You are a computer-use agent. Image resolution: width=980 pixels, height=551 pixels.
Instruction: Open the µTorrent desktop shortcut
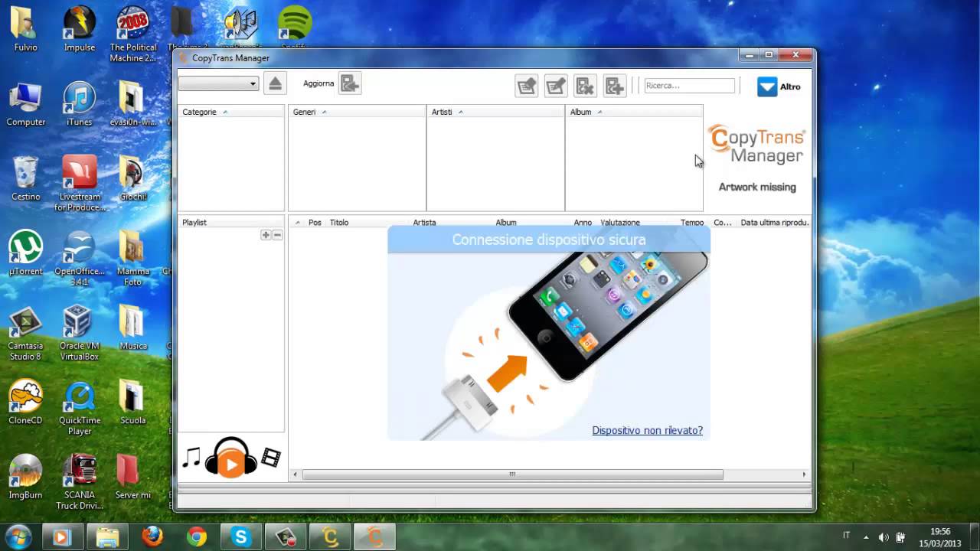pos(25,253)
